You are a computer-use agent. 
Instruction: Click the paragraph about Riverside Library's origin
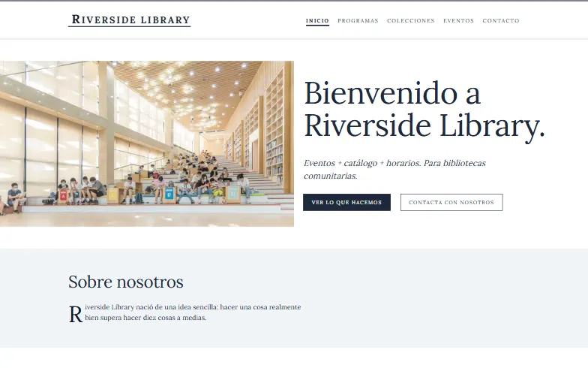184,312
